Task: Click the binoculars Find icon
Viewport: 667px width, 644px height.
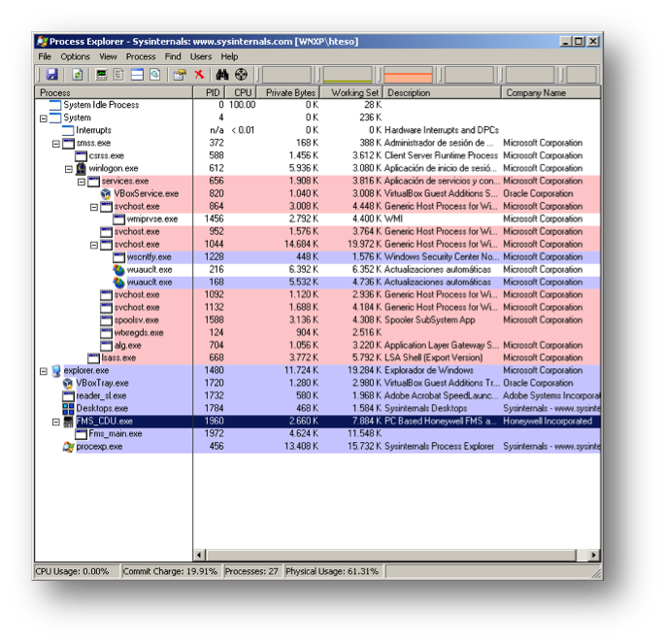Action: [x=222, y=75]
